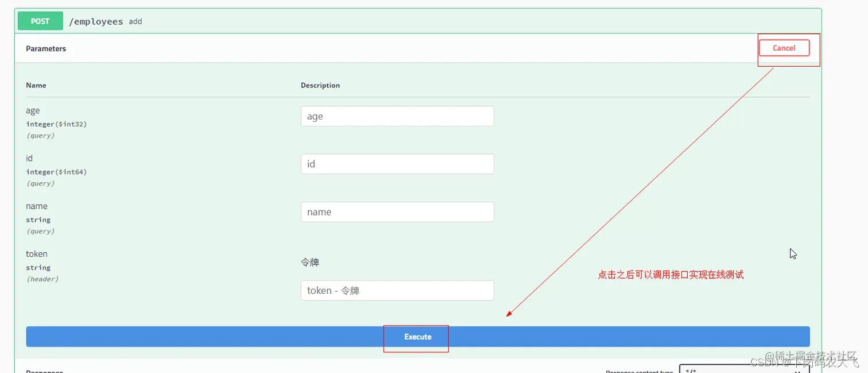The width and height of the screenshot is (868, 373).
Task: Focus the id input field
Action: point(397,164)
